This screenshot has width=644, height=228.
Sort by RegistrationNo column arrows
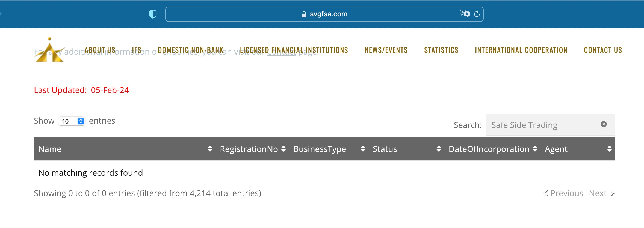click(x=283, y=149)
